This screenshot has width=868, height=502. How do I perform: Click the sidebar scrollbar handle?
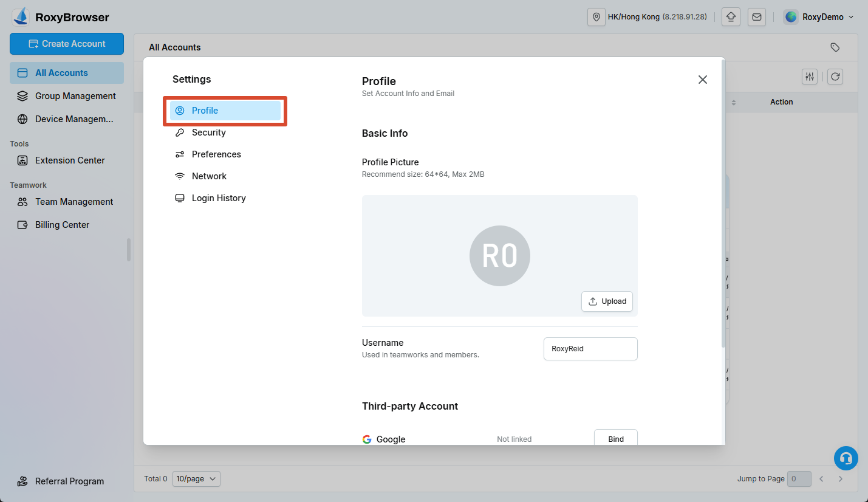pyautogui.click(x=128, y=250)
